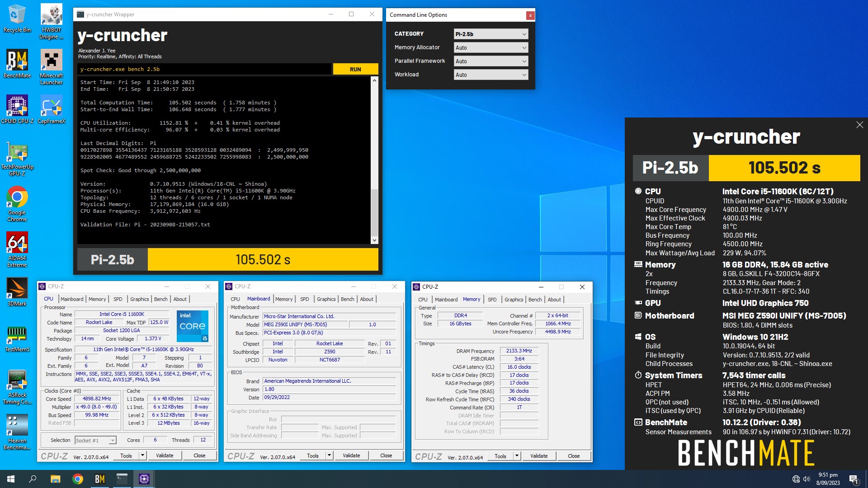Open the HWBOT Unigine desktop icon
This screenshot has width=868, height=488.
pos(51,22)
